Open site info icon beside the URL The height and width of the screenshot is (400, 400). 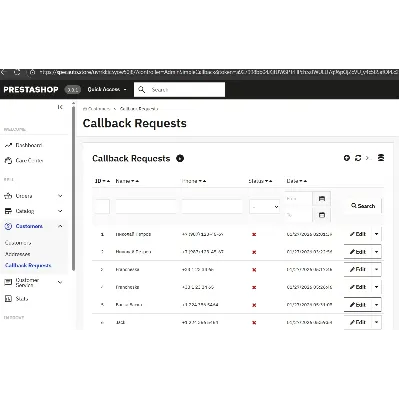[32, 72]
